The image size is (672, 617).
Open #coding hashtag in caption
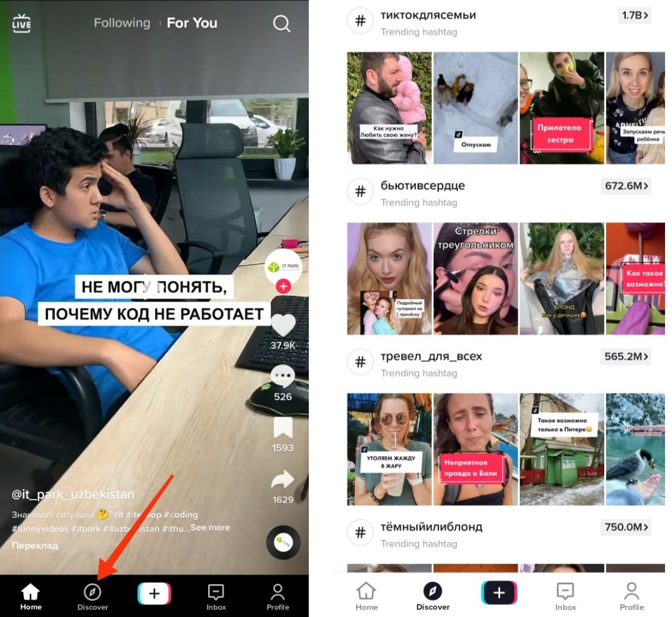point(181,514)
